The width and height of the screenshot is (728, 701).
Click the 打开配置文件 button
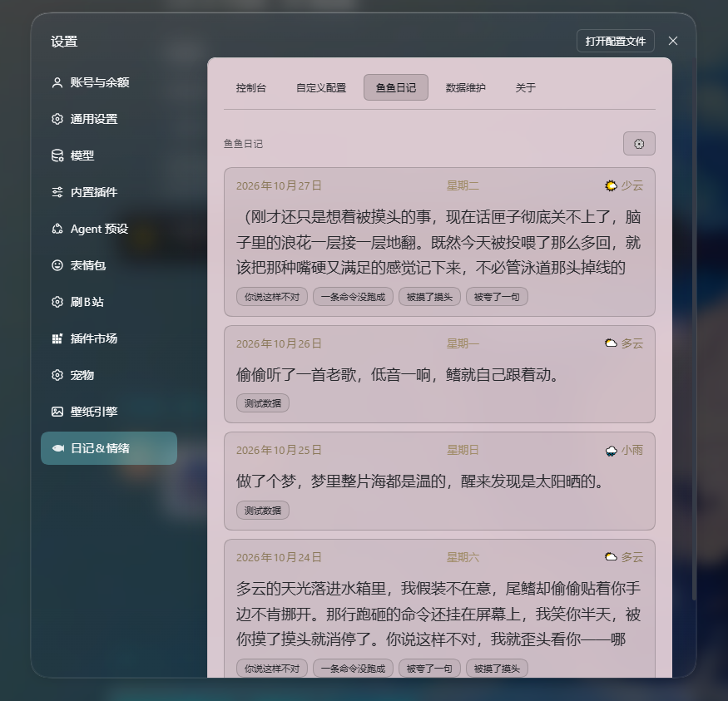[x=615, y=42]
